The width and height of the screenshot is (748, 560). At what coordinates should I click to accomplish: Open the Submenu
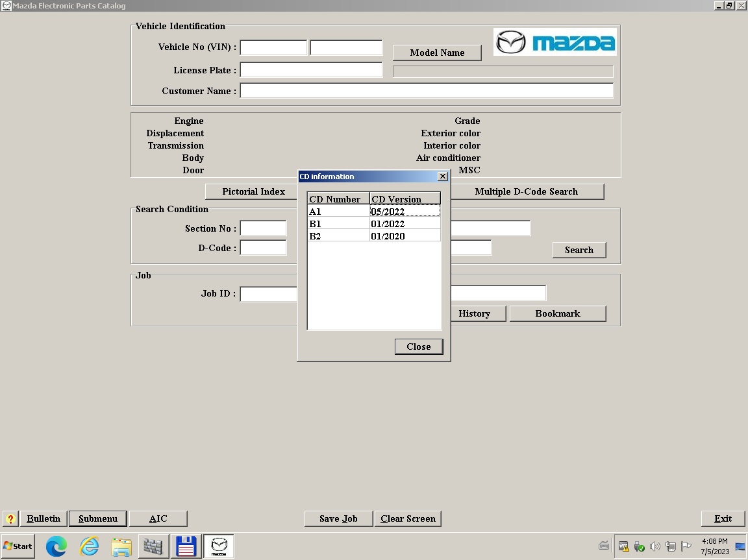pos(98,518)
